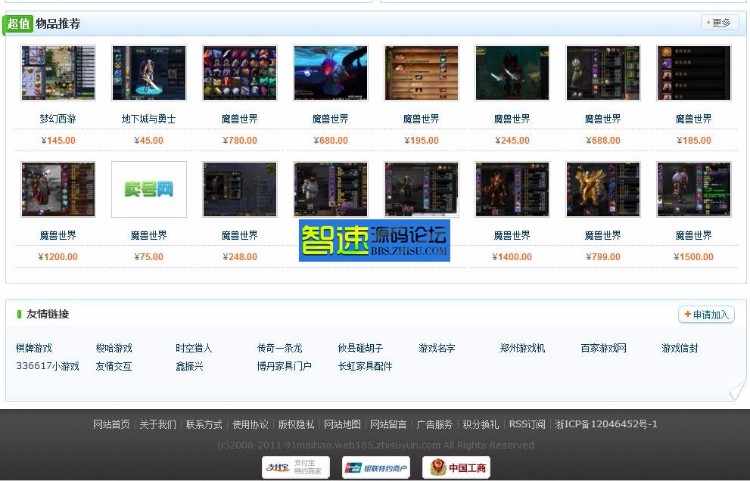
Task: Open the 时空猎人 friend link
Action: 193,348
